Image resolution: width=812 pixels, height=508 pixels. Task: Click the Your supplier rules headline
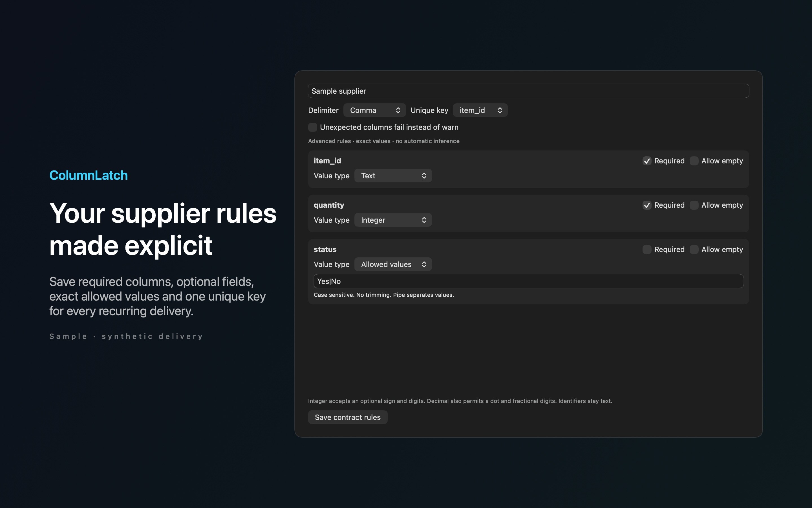[163, 229]
